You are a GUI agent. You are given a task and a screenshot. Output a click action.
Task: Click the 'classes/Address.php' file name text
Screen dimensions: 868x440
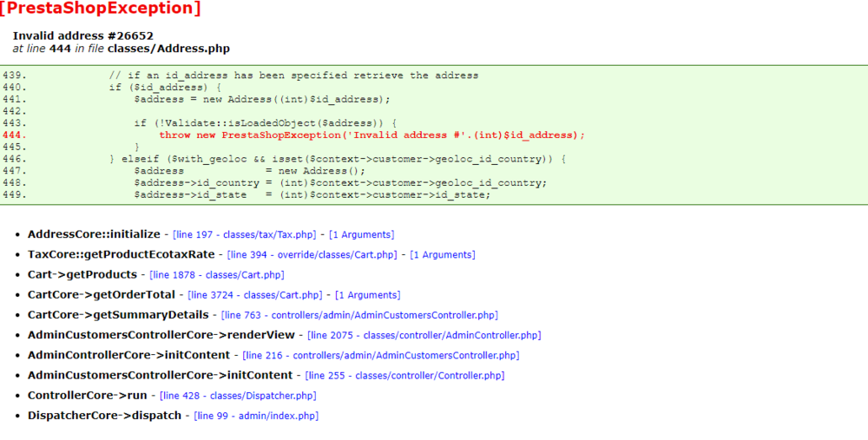[x=168, y=49]
